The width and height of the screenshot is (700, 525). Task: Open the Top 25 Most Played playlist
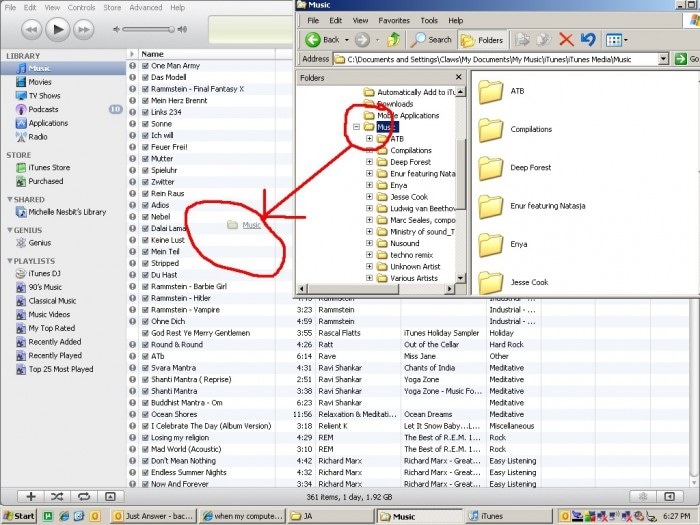coord(61,369)
